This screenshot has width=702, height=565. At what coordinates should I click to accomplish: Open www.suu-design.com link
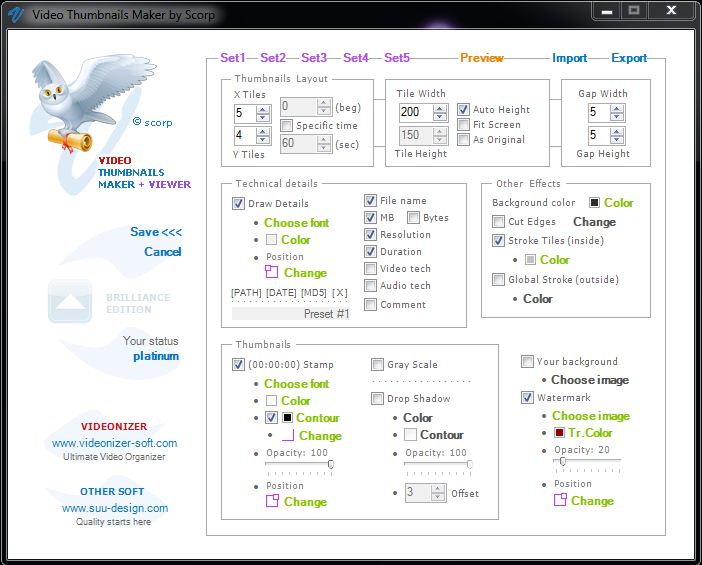click(115, 508)
